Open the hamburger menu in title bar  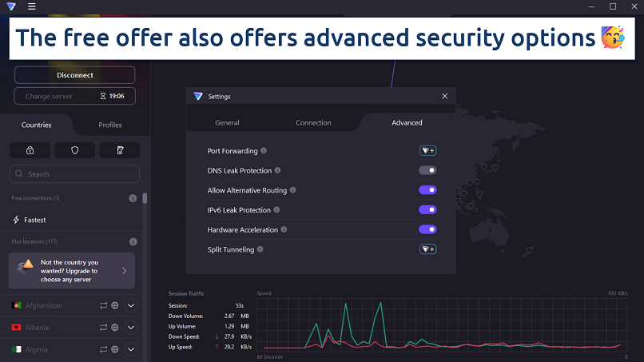pyautogui.click(x=31, y=6)
